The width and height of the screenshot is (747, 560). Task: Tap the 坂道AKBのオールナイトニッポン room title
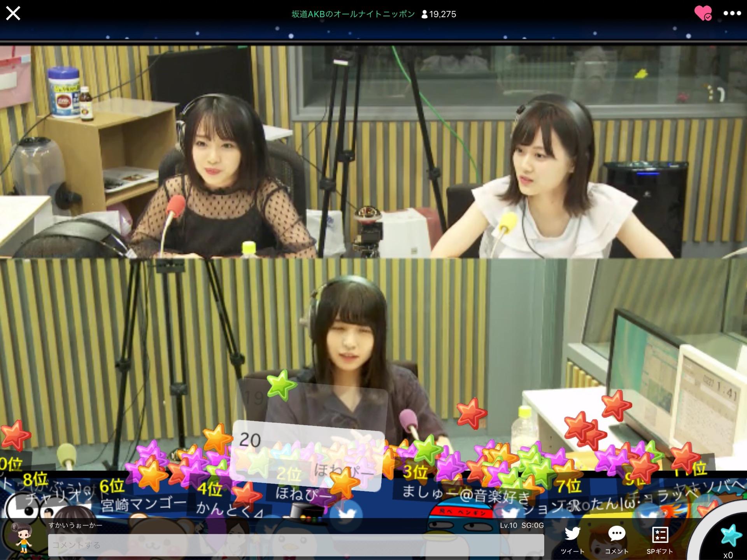coord(353,14)
